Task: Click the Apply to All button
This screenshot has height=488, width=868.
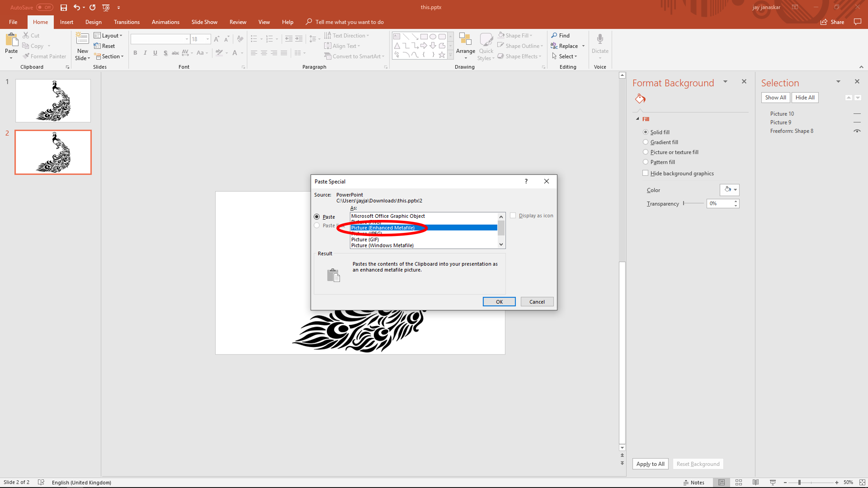Action: click(650, 464)
